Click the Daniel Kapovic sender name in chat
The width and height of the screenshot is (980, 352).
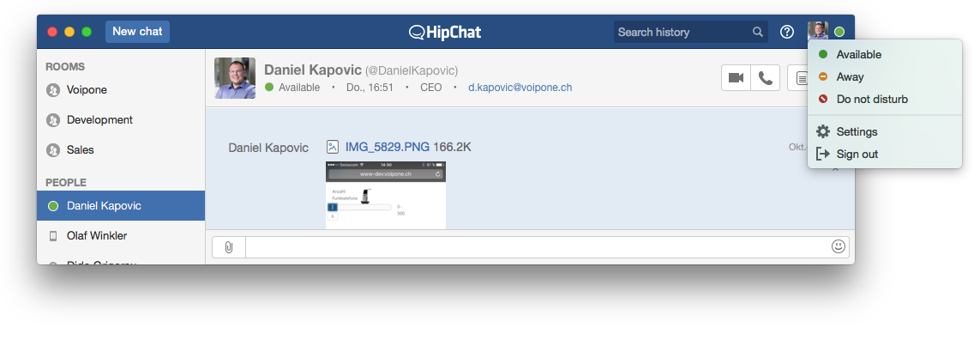point(268,148)
